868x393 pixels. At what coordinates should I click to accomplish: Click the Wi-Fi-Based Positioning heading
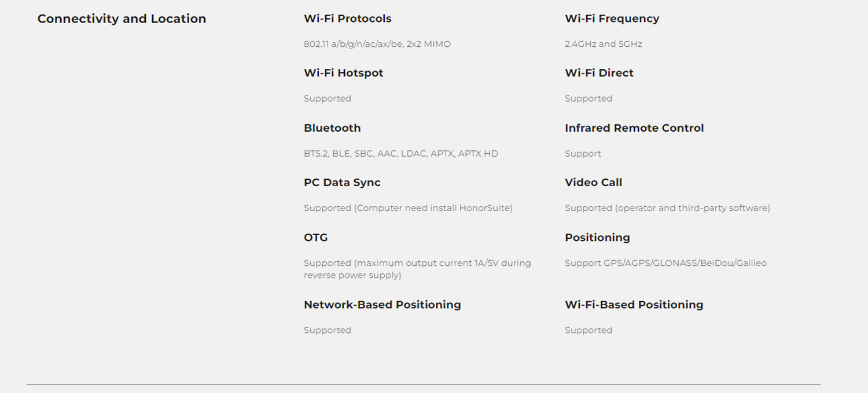pos(634,305)
